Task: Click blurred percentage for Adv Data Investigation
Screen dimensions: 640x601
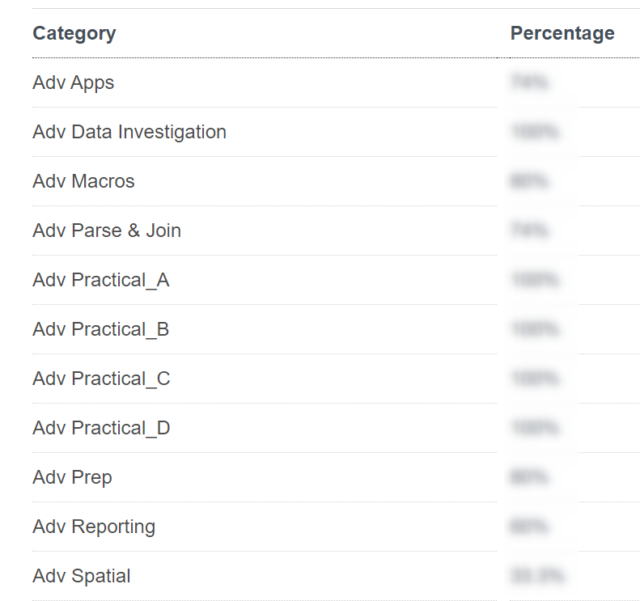Action: [x=534, y=132]
